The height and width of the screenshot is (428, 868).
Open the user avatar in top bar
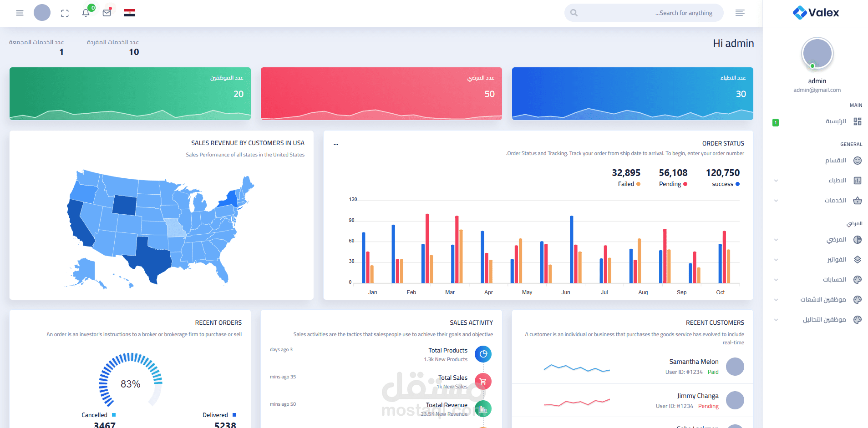coord(42,13)
